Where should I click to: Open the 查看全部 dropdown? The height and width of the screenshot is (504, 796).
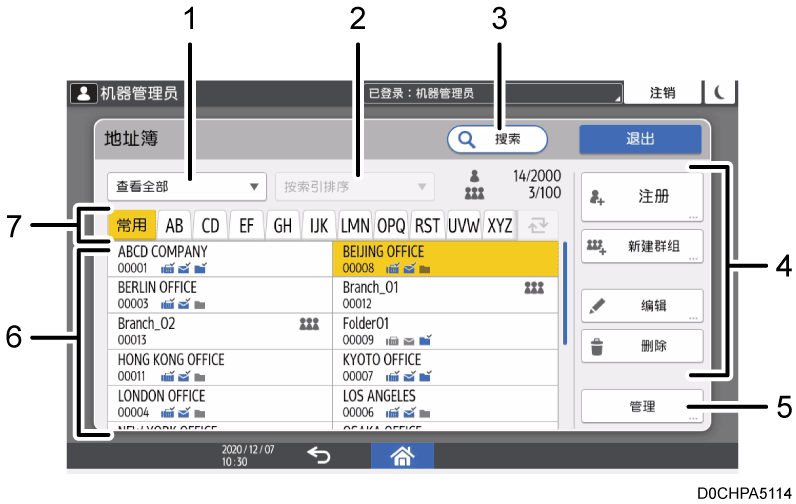coord(185,186)
